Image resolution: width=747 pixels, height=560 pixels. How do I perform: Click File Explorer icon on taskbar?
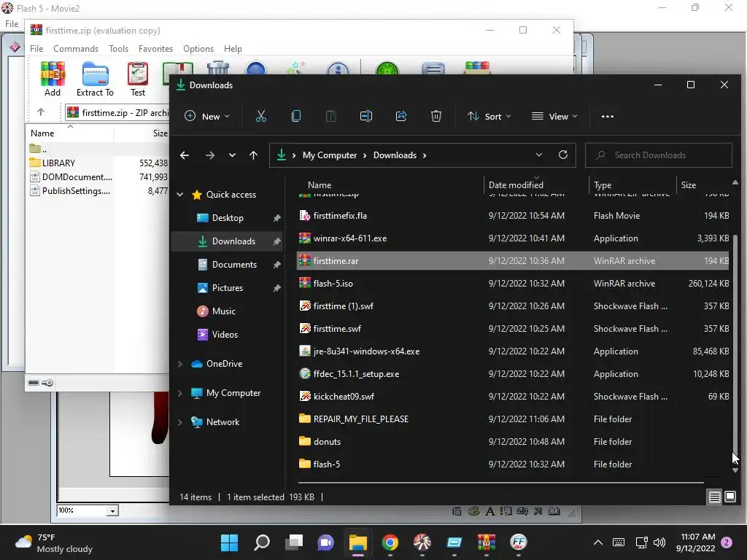coord(357,542)
